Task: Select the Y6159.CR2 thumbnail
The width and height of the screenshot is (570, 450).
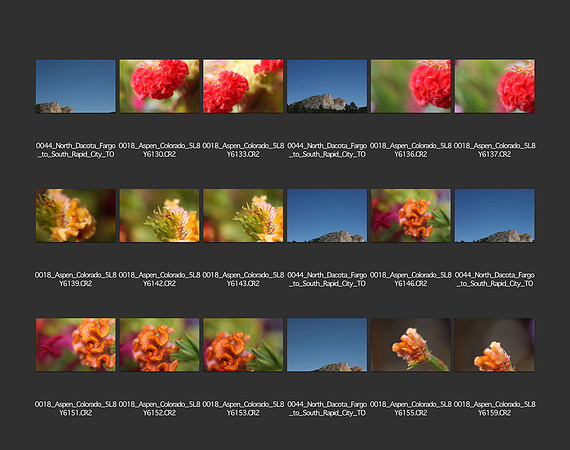Action: click(x=494, y=345)
